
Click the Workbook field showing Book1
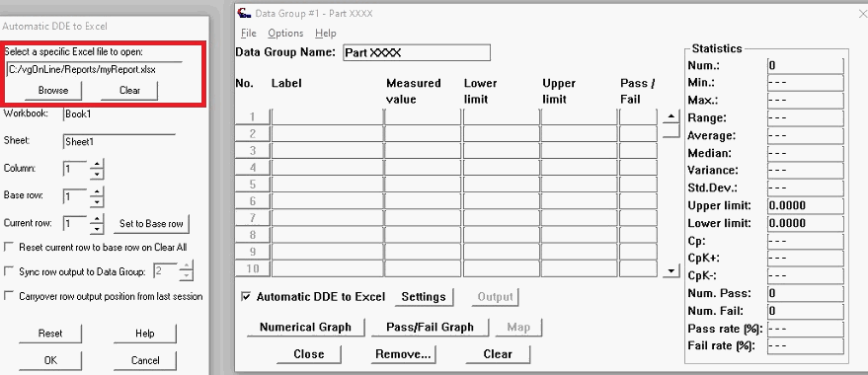[119, 113]
